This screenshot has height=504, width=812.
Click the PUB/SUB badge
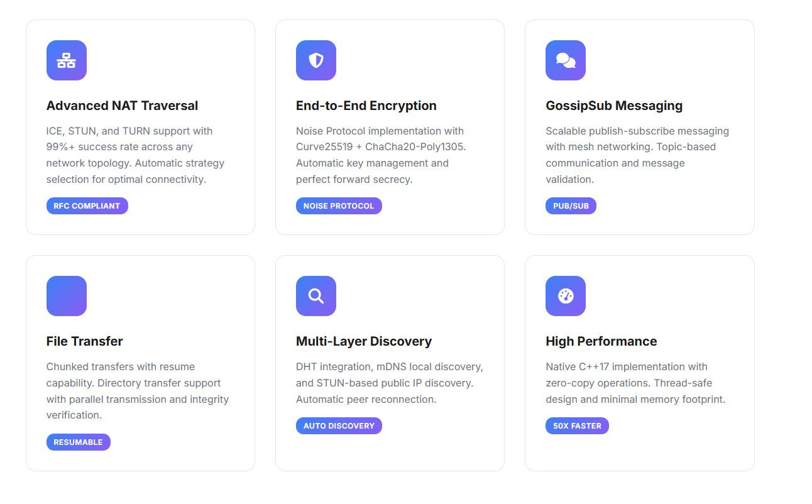click(x=571, y=206)
